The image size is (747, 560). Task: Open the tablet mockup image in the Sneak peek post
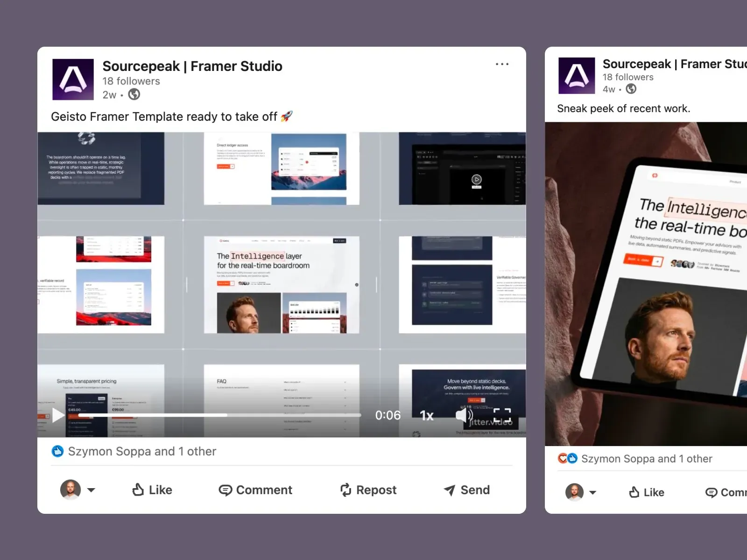coord(646,284)
